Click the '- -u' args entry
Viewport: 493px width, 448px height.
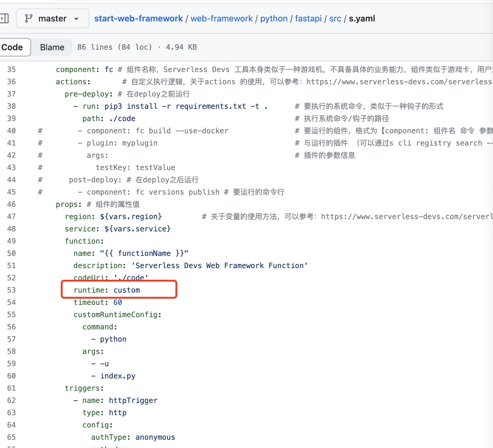point(100,364)
